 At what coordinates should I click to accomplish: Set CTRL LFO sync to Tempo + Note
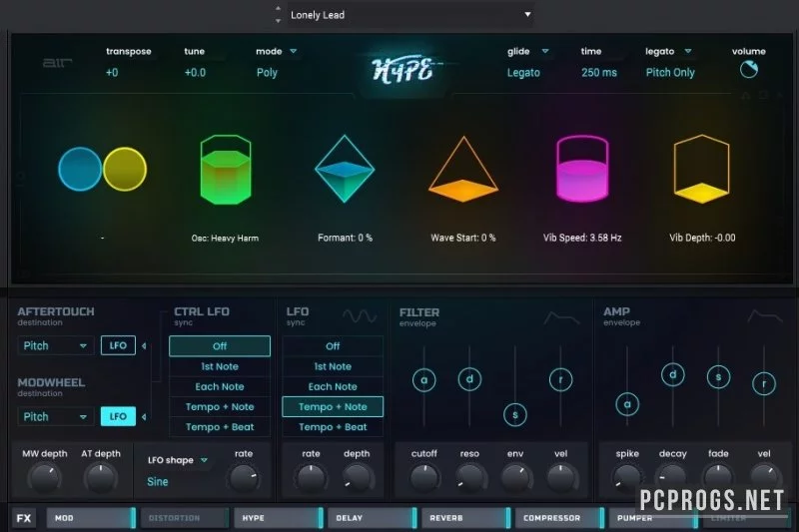pos(220,407)
